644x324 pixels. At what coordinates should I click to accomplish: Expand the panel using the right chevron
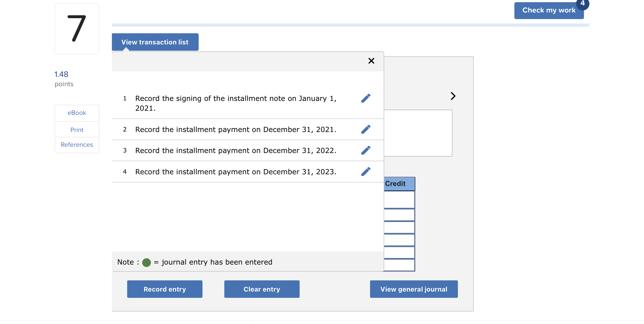(453, 96)
